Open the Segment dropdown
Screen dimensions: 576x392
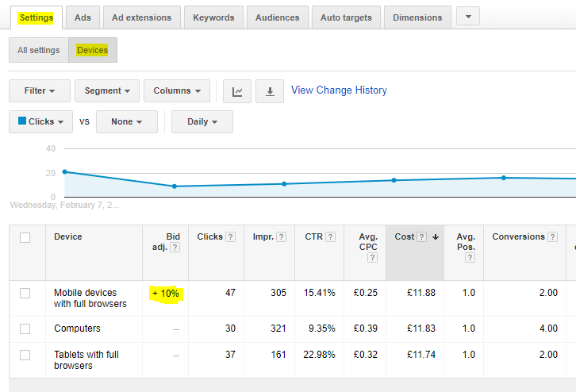(x=107, y=90)
